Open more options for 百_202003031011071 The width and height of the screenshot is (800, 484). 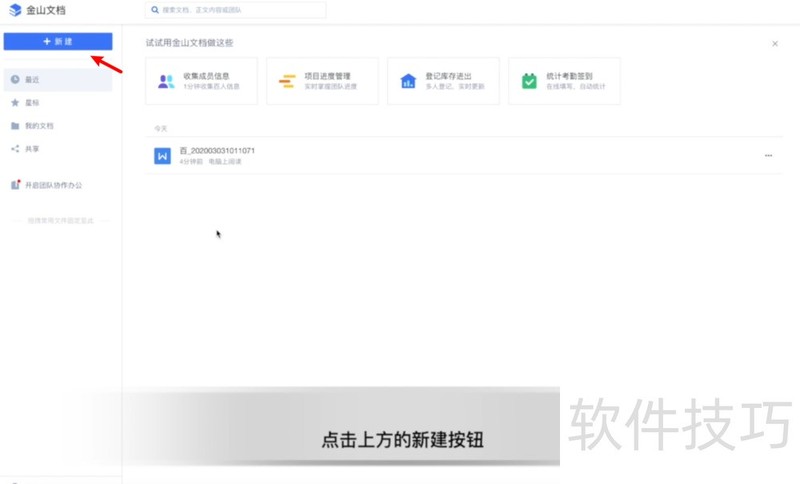coord(768,156)
